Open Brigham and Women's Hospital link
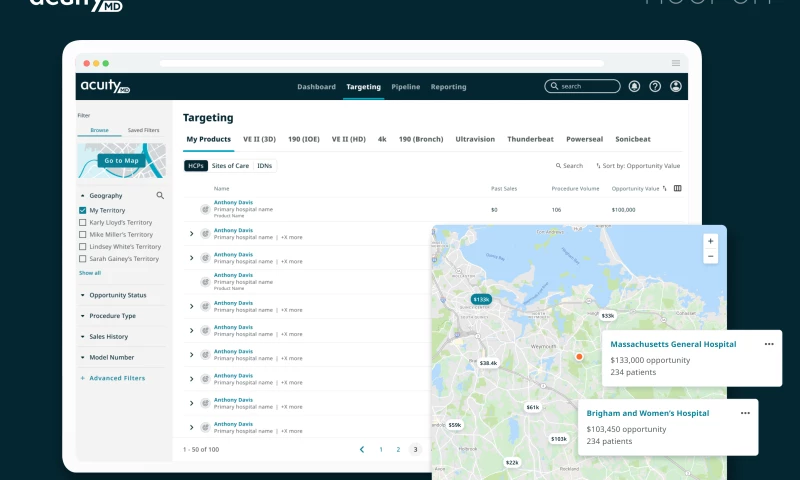This screenshot has width=800, height=480. 647,413
